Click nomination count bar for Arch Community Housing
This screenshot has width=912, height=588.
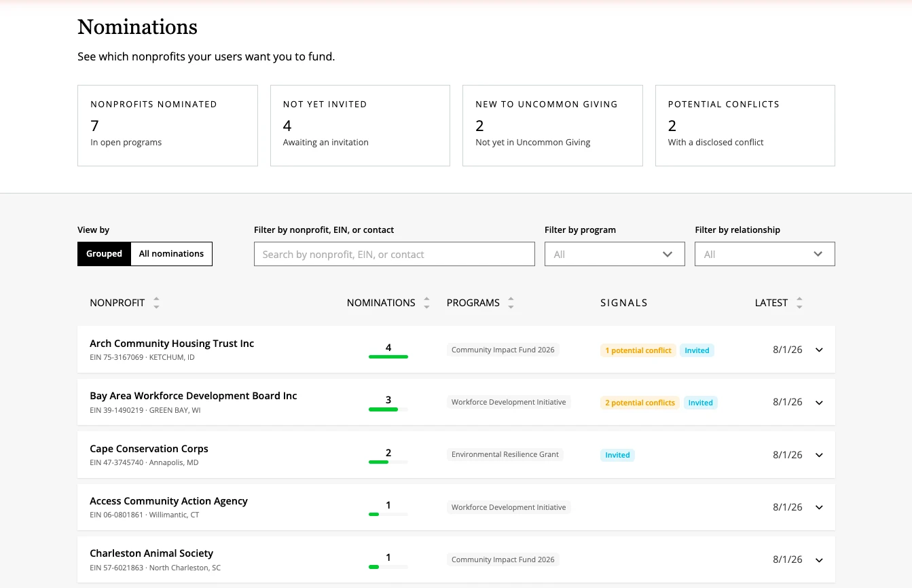coord(388,356)
